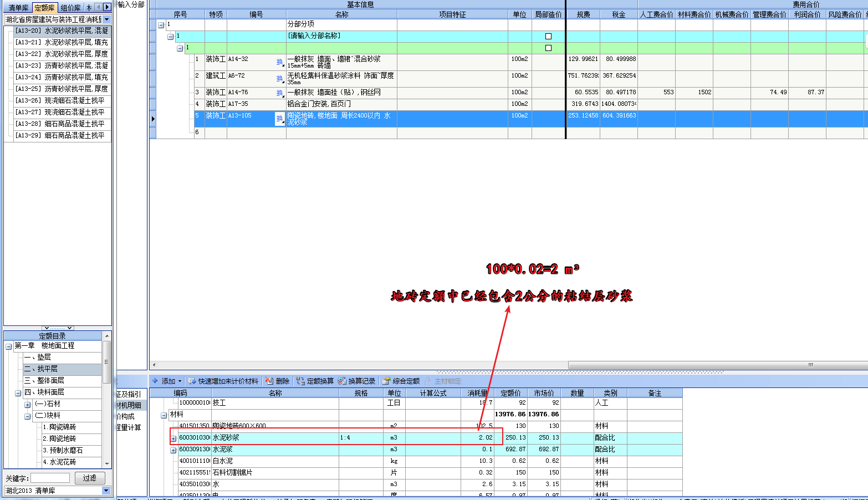Collapse the (二)块料 node

[x=27, y=416]
